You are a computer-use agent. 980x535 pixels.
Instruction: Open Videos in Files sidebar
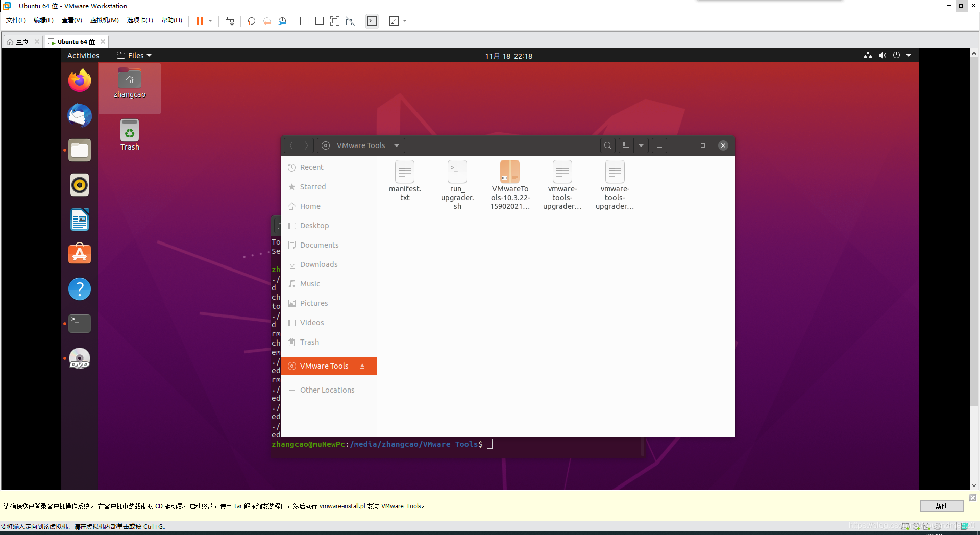click(329, 323)
